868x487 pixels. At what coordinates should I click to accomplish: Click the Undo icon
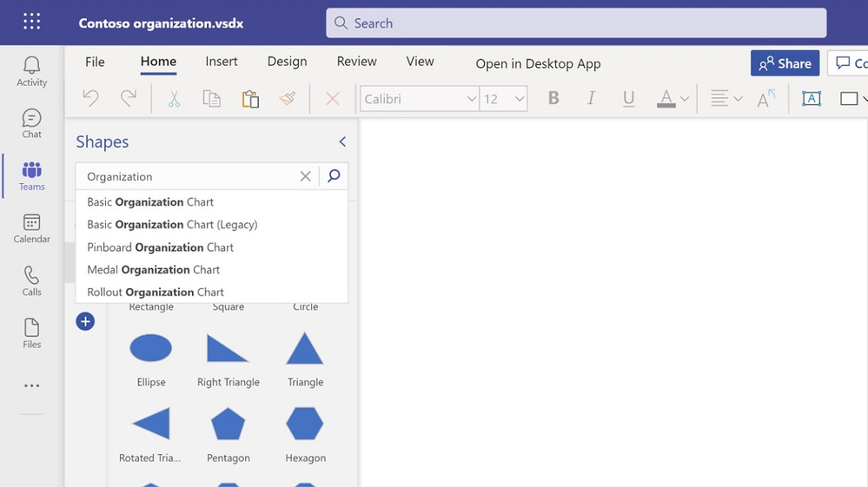[x=90, y=98]
